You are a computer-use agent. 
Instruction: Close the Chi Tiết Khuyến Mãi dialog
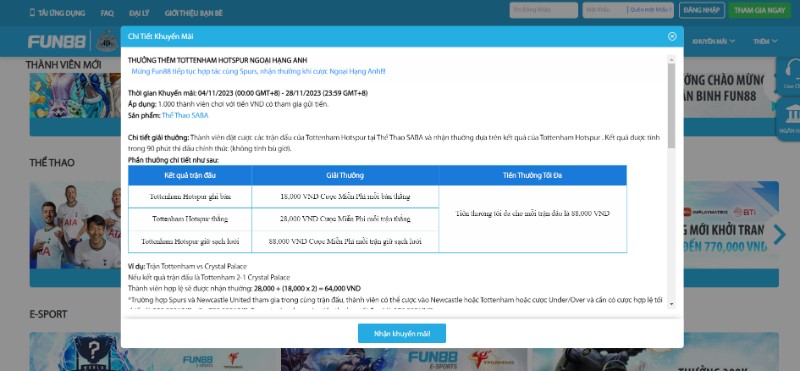pyautogui.click(x=672, y=36)
